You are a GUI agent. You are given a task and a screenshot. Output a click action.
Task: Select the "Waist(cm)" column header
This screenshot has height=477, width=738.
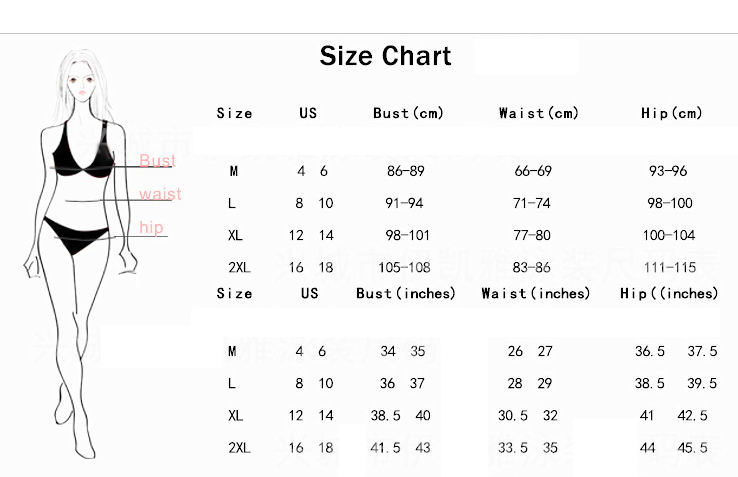pyautogui.click(x=538, y=114)
